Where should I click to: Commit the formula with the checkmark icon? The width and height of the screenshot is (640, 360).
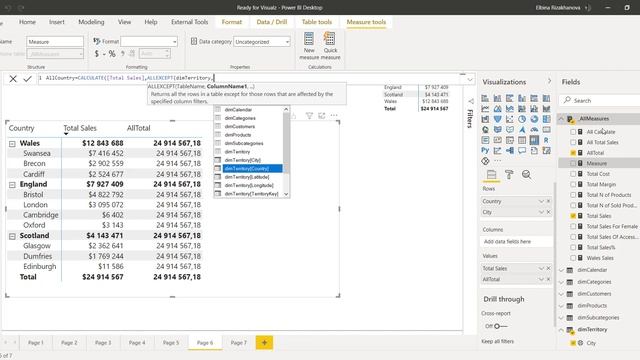tap(27, 79)
